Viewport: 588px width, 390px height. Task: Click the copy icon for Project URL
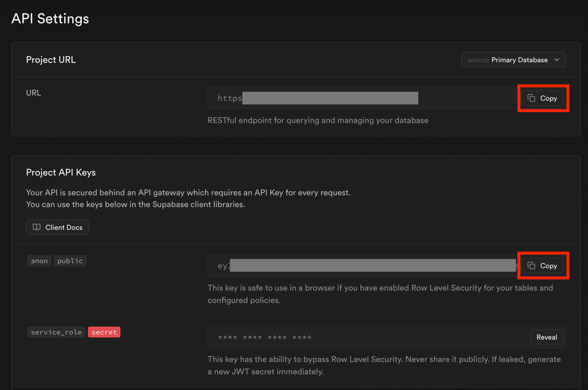pos(531,98)
